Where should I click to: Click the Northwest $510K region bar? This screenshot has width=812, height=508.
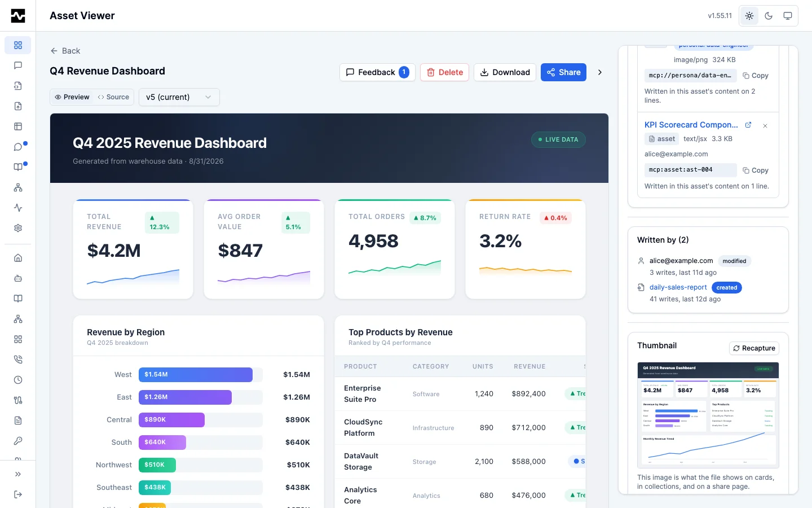[157, 465]
